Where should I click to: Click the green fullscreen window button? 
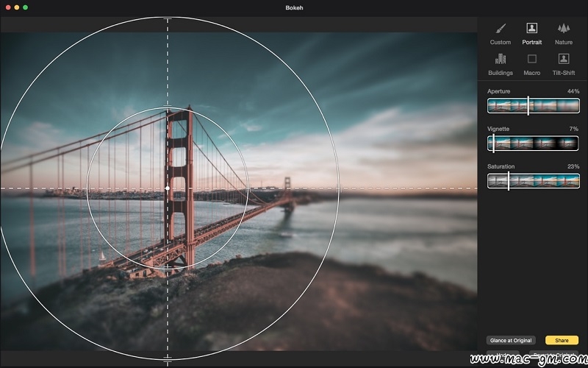point(25,7)
